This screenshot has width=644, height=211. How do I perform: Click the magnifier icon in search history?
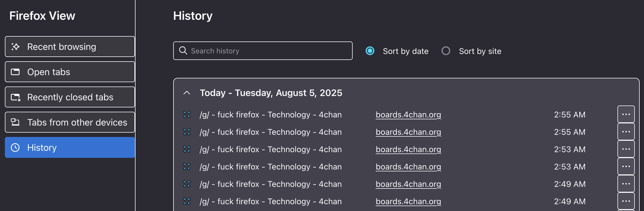183,51
